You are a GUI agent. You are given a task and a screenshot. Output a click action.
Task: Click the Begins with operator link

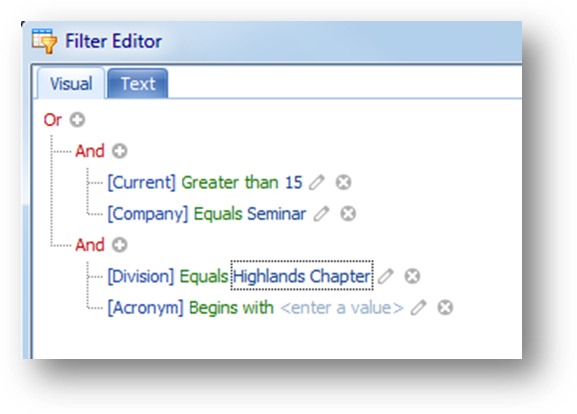point(231,308)
